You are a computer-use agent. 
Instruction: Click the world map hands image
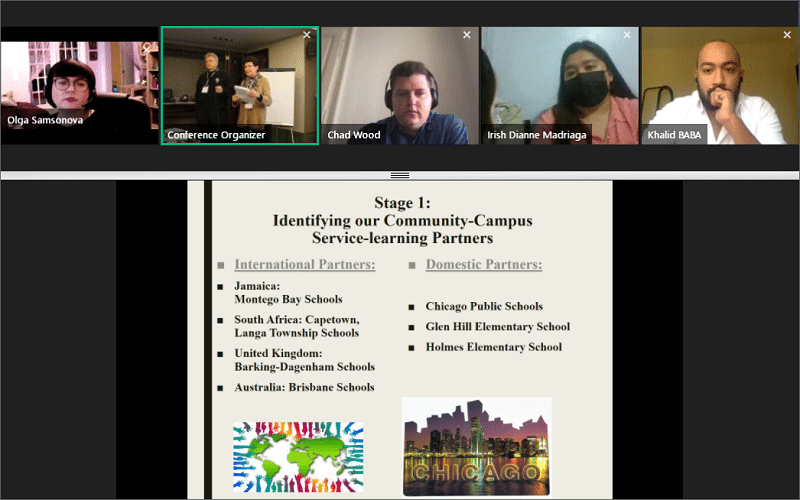click(298, 457)
